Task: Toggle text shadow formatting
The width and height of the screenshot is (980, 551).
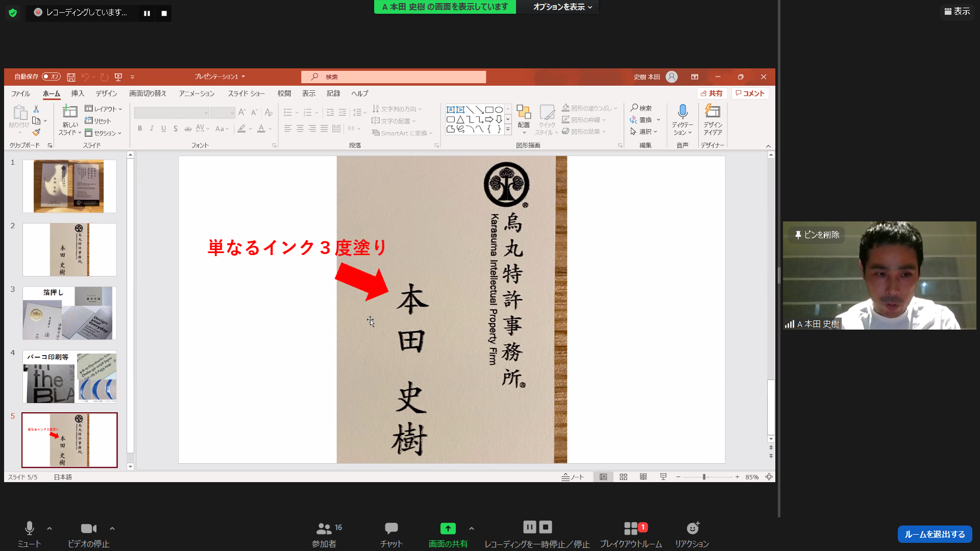Action: [176, 129]
